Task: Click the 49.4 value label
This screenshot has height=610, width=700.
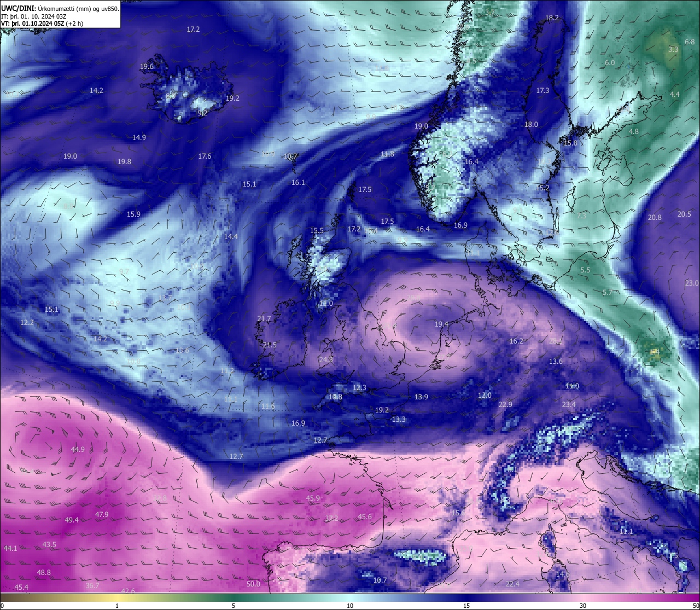Action: (72, 520)
